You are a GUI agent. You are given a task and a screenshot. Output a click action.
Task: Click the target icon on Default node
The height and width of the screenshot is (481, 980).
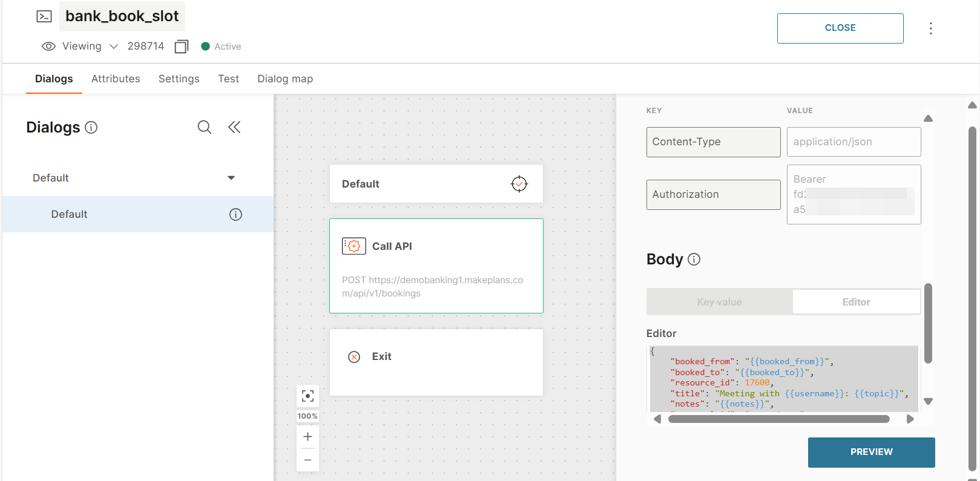(x=519, y=184)
